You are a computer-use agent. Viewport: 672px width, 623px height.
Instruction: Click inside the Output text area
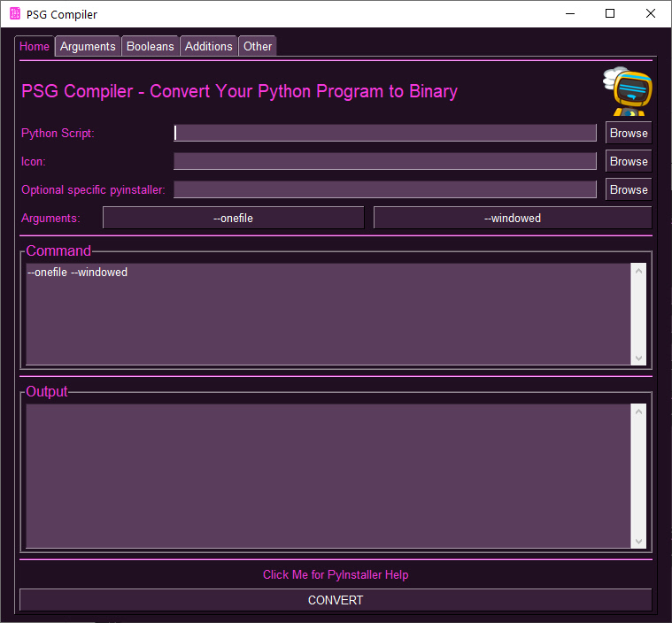coord(328,476)
